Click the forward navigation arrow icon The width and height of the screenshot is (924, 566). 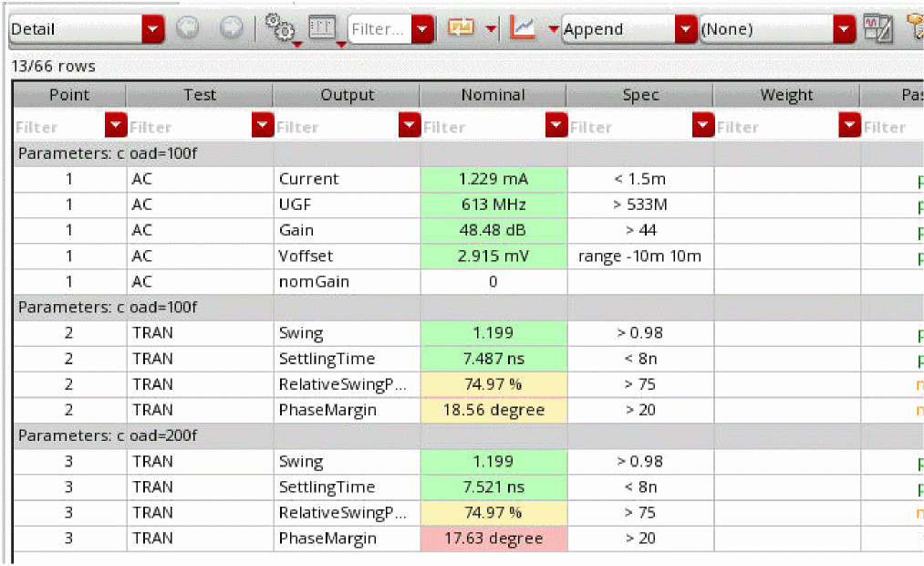[232, 29]
